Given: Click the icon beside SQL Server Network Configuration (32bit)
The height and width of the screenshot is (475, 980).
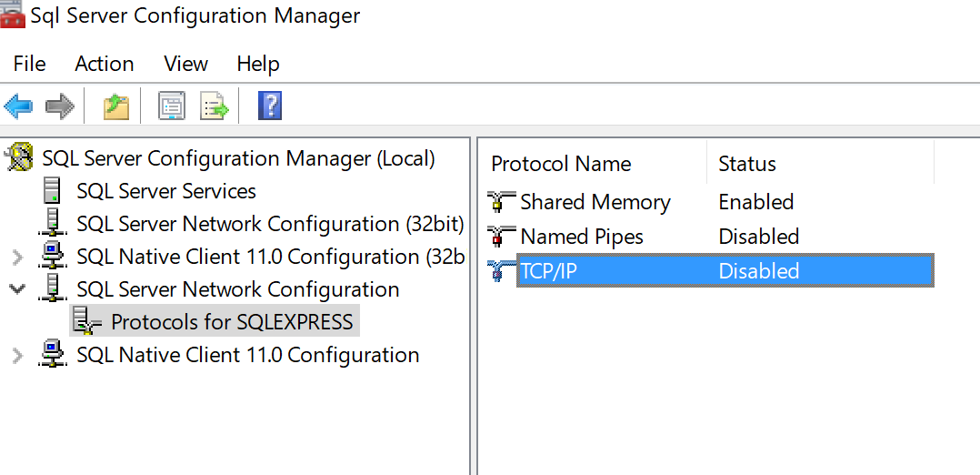Looking at the screenshot, I should pyautogui.click(x=53, y=223).
